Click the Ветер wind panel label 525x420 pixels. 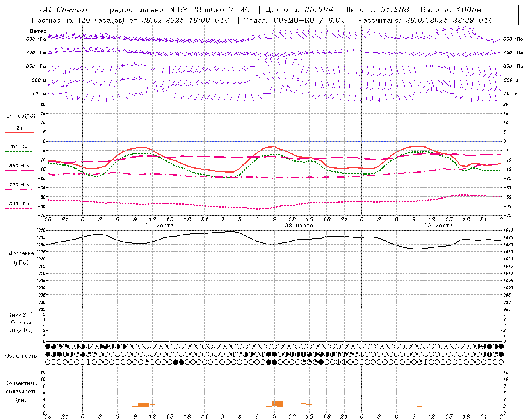coord(38,31)
